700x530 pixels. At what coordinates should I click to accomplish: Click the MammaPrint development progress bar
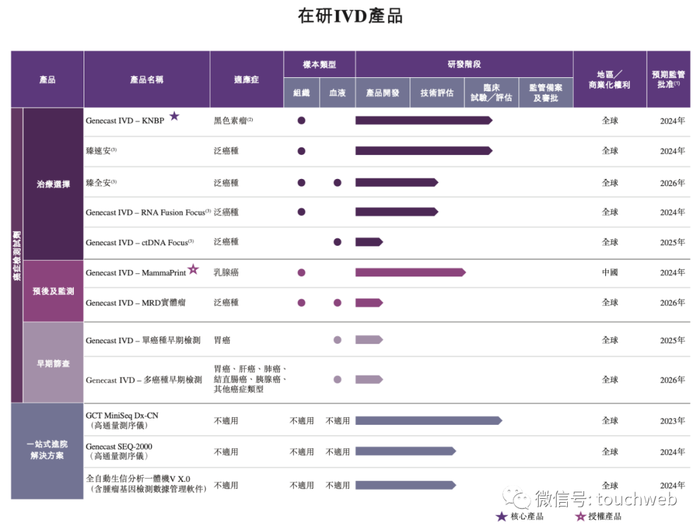click(x=410, y=272)
